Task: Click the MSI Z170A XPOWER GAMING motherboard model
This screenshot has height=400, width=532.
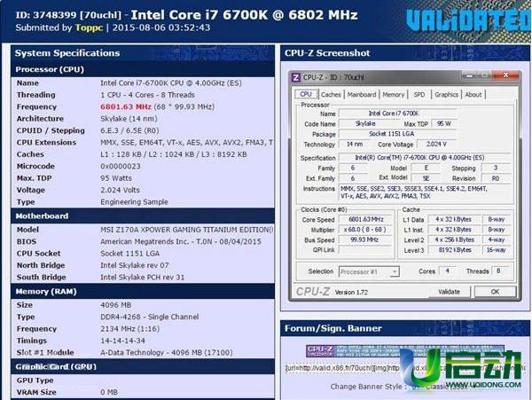Action: coord(186,230)
